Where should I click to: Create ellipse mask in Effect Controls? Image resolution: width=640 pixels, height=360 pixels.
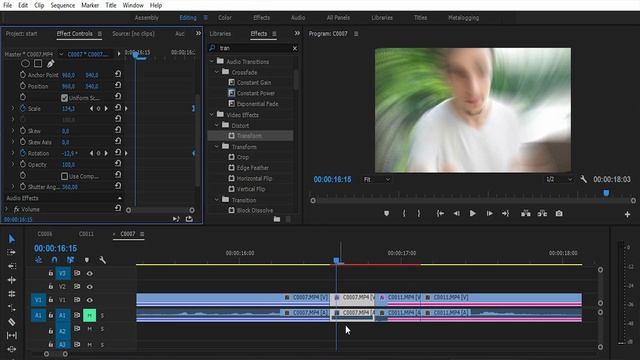coord(25,63)
